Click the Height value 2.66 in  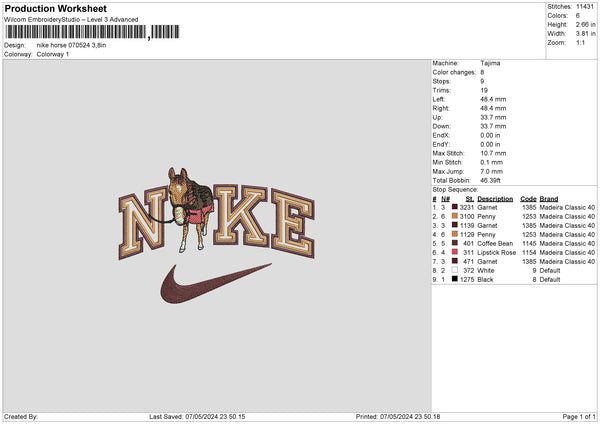pos(585,24)
